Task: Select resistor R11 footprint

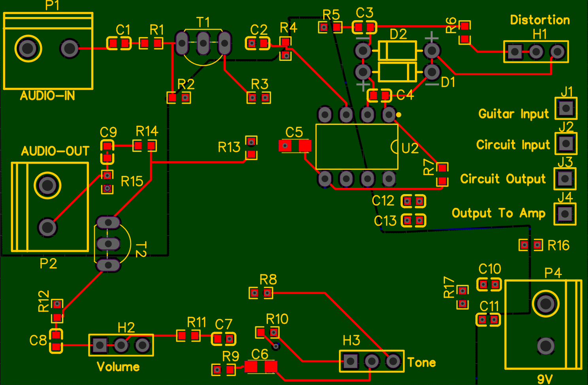Action: pyautogui.click(x=188, y=336)
